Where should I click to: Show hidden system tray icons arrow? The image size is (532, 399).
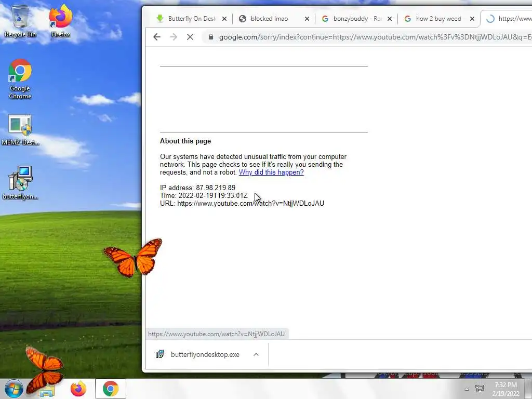click(467, 389)
